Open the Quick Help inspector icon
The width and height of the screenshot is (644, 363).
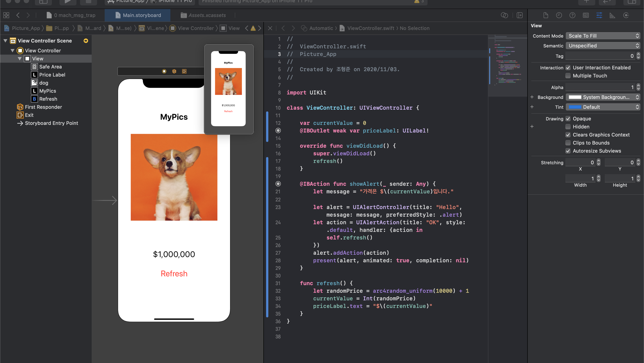click(572, 15)
